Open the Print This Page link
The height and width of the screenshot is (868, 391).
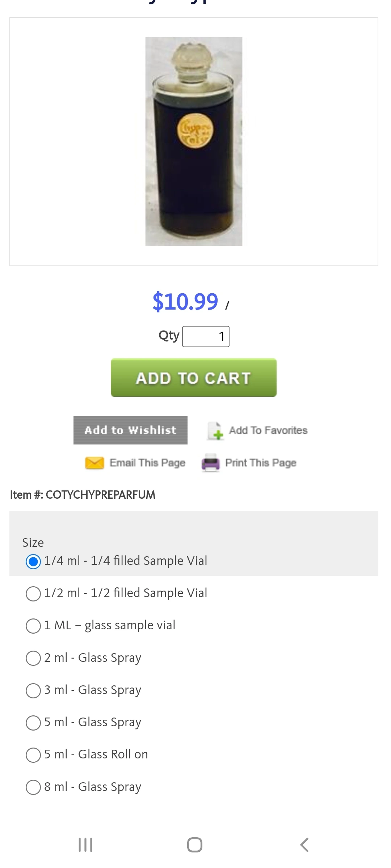point(261,463)
